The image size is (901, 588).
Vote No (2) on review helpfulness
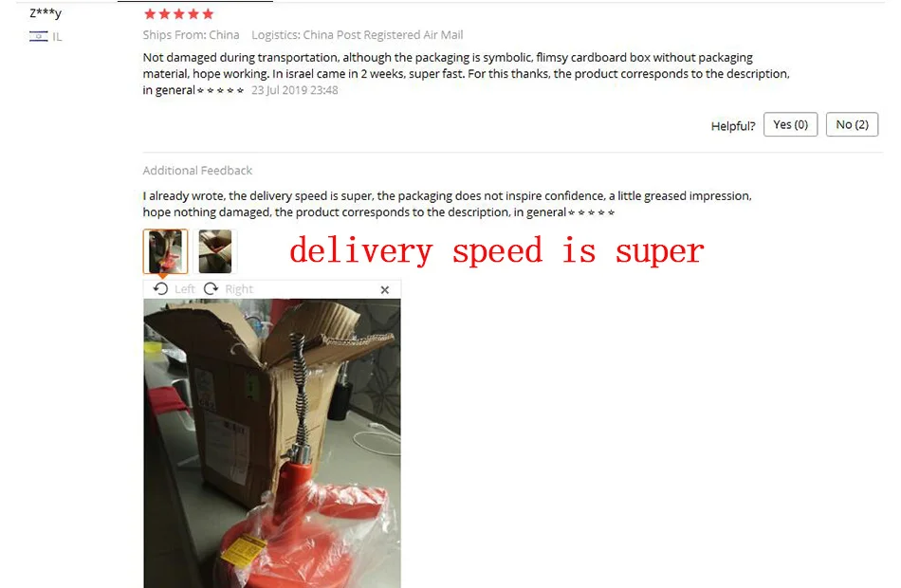click(x=852, y=125)
